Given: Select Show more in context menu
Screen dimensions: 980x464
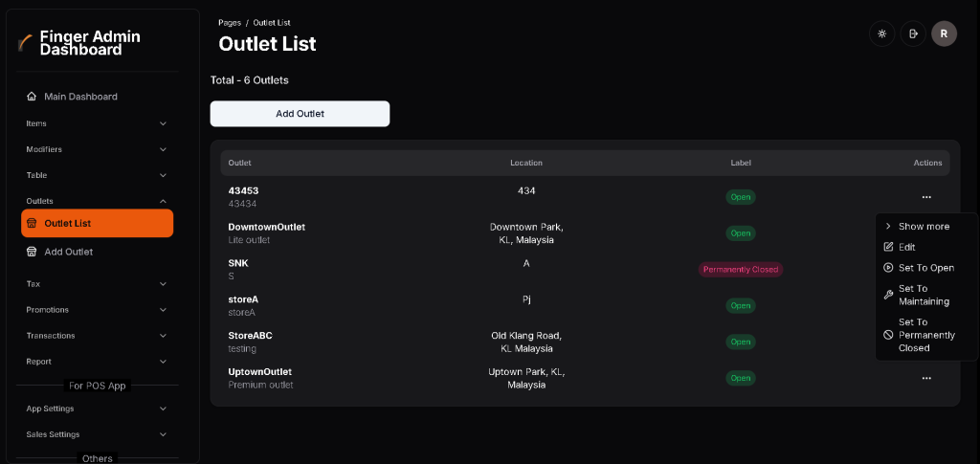Looking at the screenshot, I should 924,227.
